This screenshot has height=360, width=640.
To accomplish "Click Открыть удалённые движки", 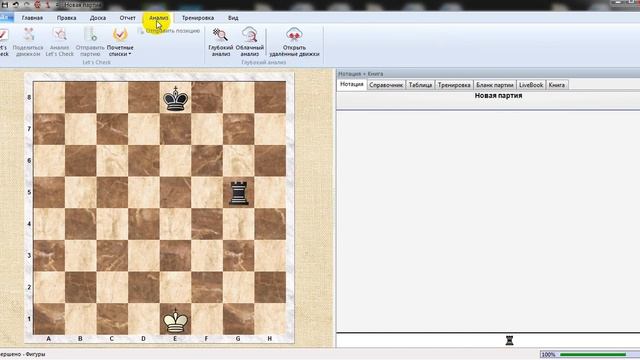I will pyautogui.click(x=294, y=42).
